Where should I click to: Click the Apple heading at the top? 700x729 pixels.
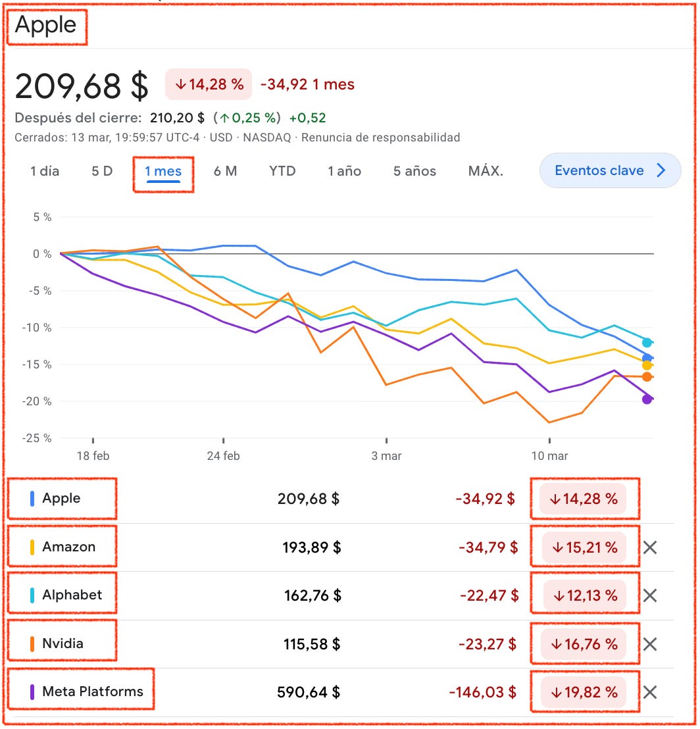click(x=45, y=25)
